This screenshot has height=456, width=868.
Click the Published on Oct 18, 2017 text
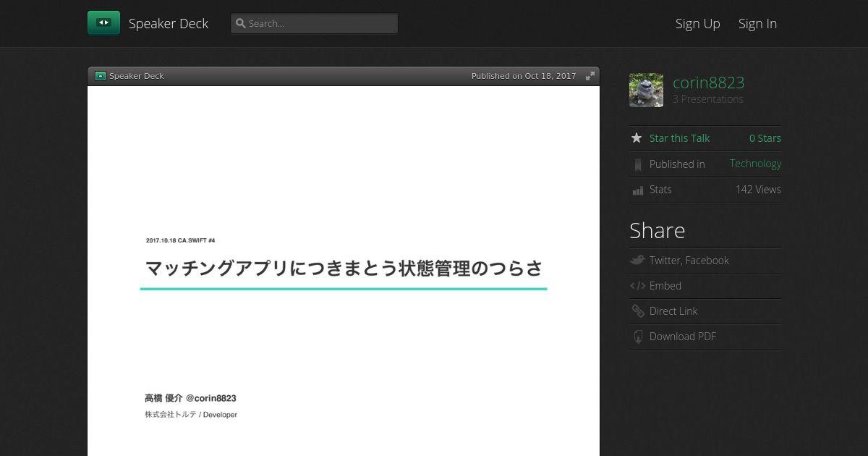click(x=524, y=76)
